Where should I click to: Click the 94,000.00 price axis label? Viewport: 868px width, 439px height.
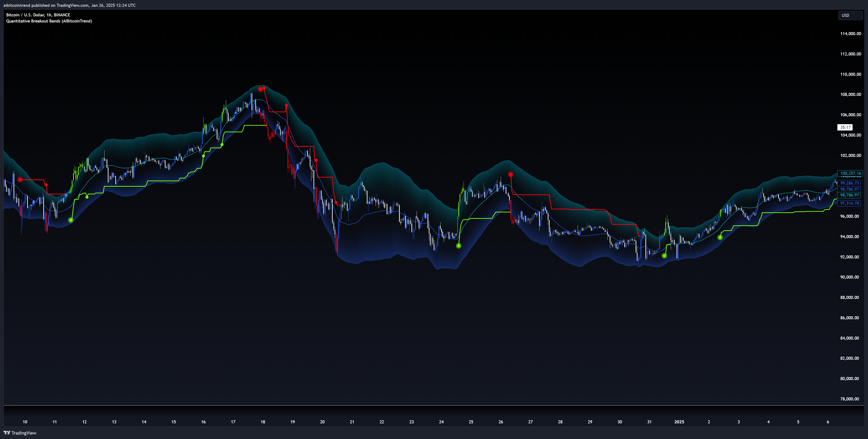tap(850, 237)
